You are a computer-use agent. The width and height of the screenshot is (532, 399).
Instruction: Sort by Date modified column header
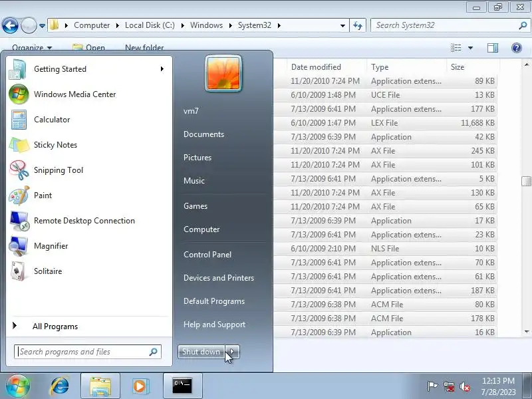click(x=327, y=67)
